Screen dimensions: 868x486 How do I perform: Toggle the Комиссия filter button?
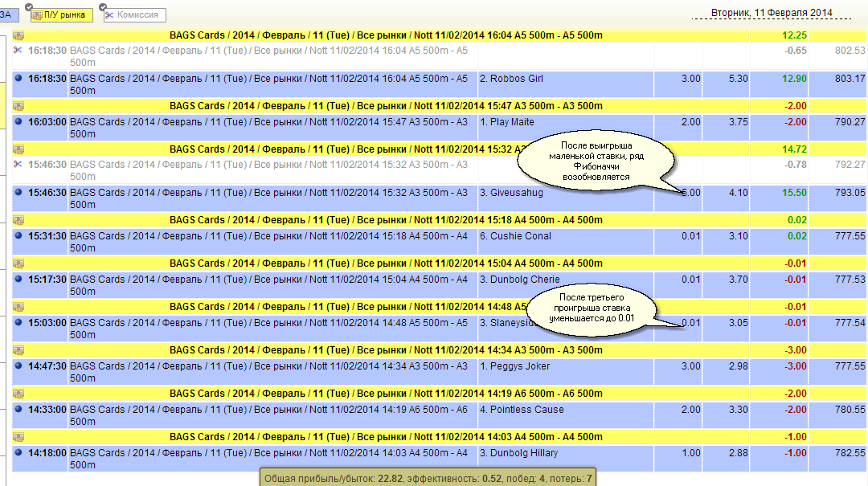[x=134, y=15]
